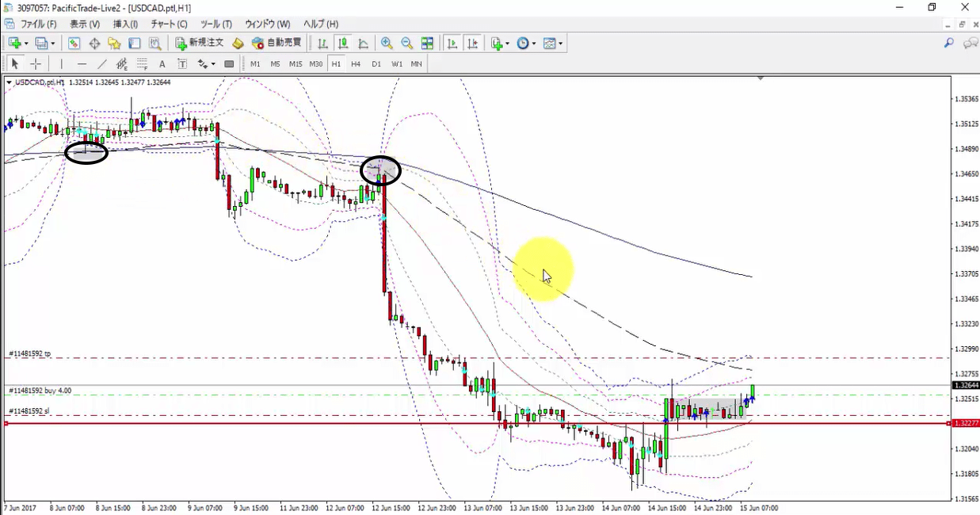The width and height of the screenshot is (980, 515).
Task: Open the 挿入(I) menu
Action: (x=126, y=24)
